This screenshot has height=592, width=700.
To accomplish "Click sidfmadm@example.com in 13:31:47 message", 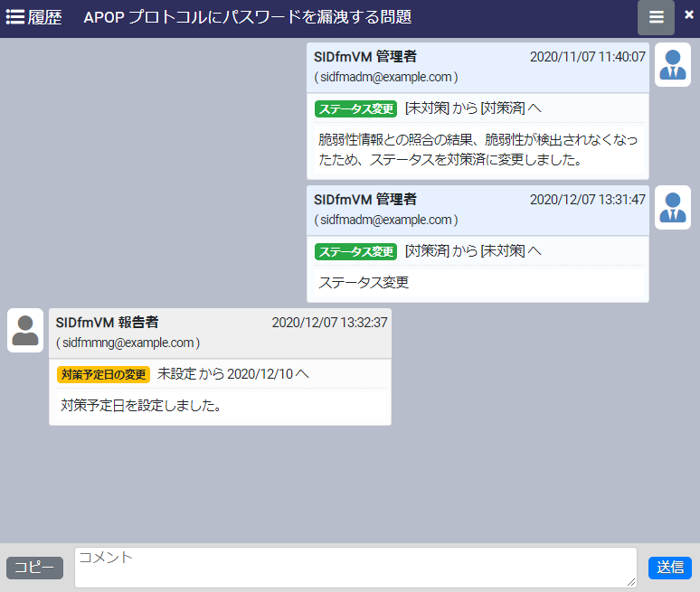I will point(386,220).
